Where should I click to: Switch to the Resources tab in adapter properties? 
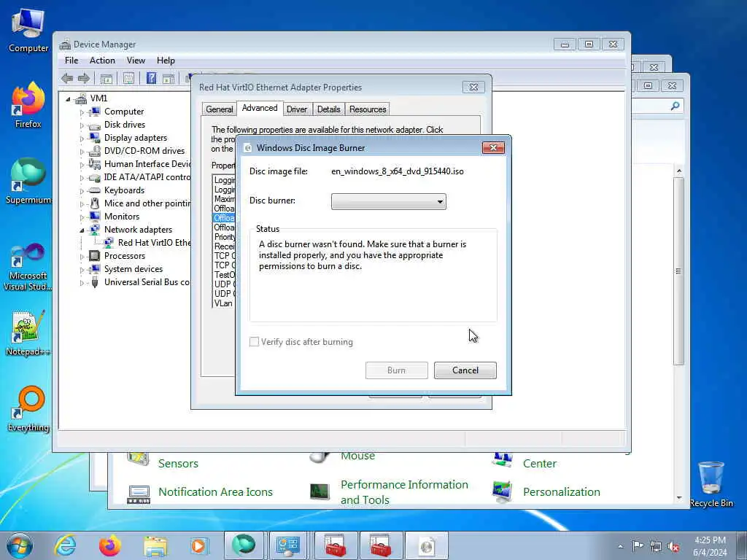[x=368, y=109]
